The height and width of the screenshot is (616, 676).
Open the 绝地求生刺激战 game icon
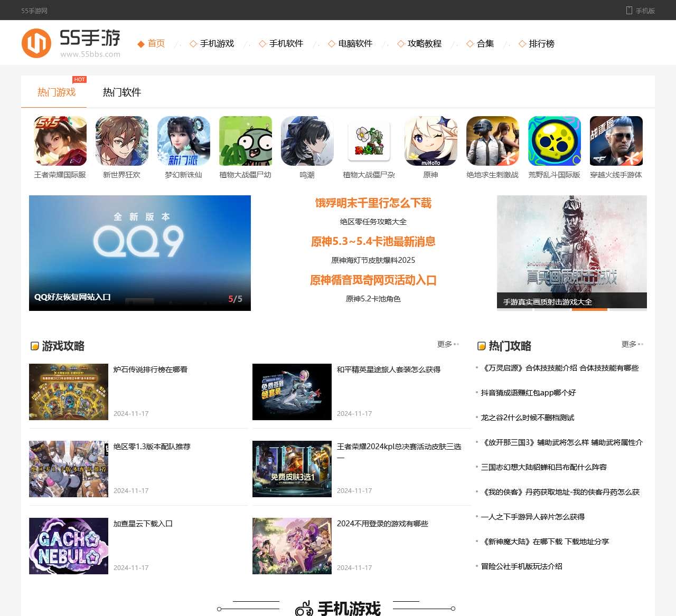(x=493, y=141)
